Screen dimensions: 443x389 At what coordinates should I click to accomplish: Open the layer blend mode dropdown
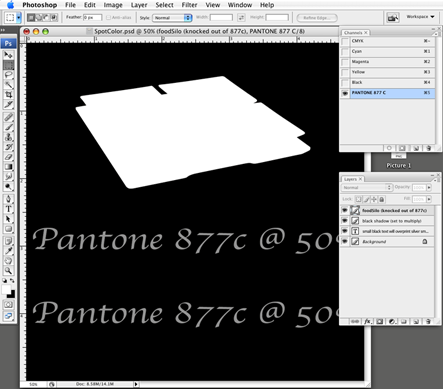(x=366, y=188)
